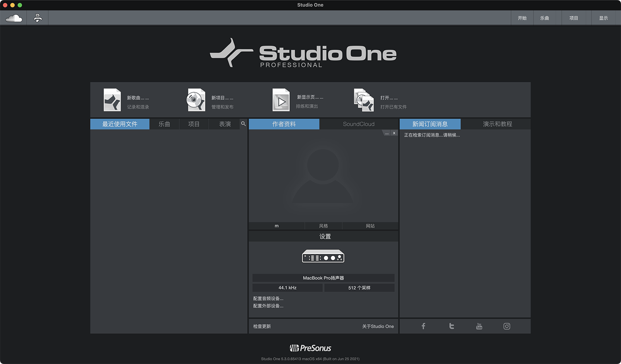Change the 44.1 kHz sample rate

[287, 287]
